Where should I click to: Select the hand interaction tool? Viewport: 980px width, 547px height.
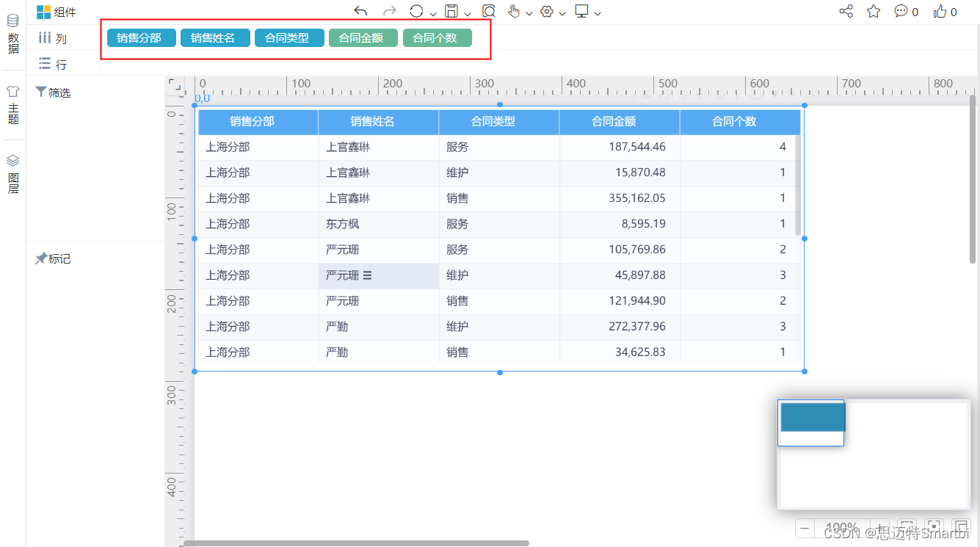coord(514,11)
